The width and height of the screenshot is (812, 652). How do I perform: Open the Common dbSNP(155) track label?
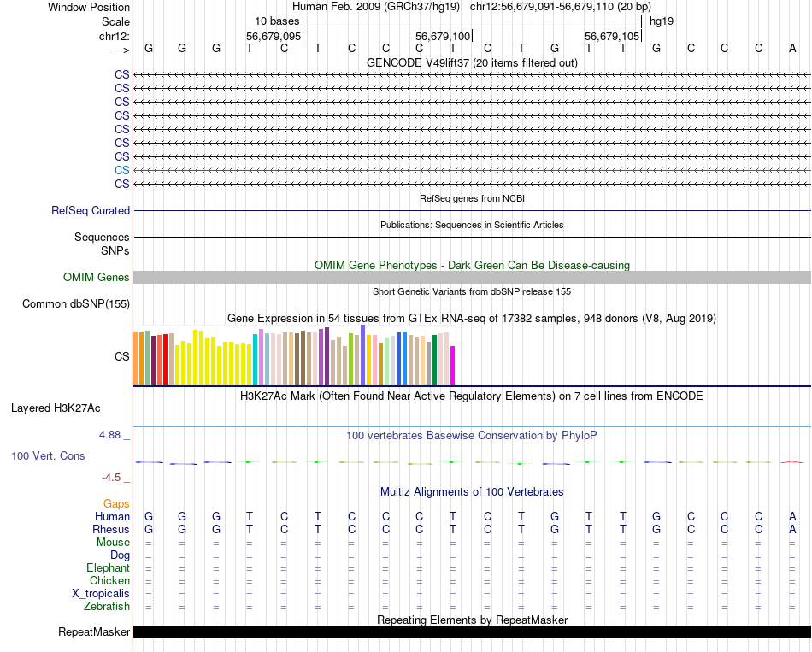(76, 303)
